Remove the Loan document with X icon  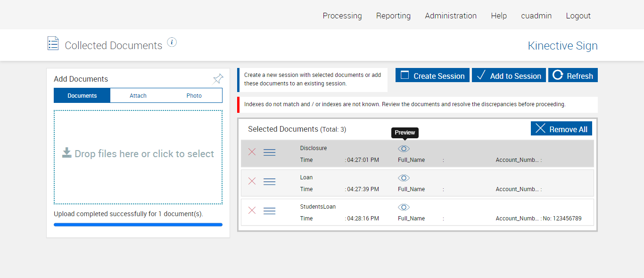[252, 181]
